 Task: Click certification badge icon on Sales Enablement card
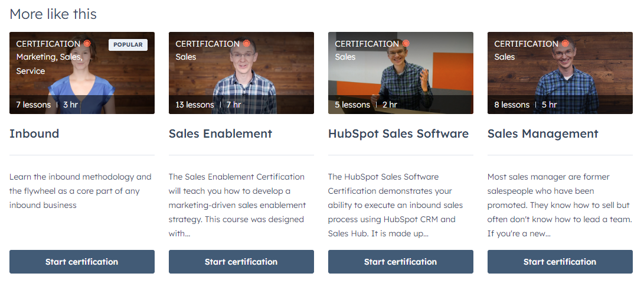point(246,43)
